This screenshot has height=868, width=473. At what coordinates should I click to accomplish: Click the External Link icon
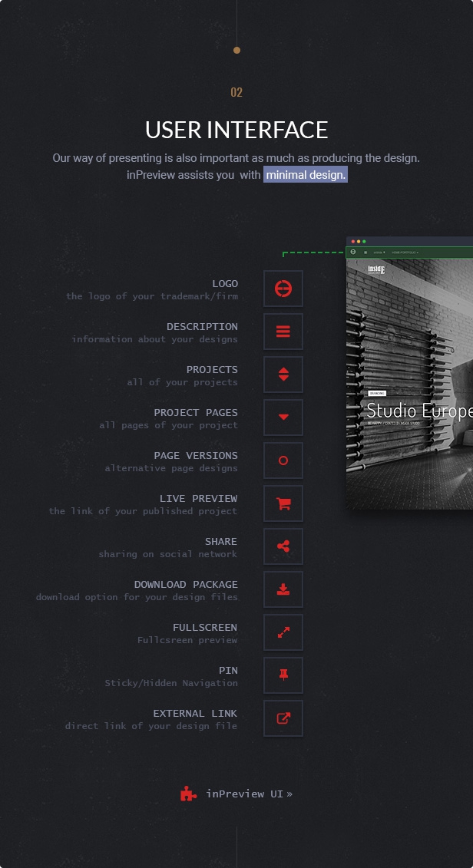[x=283, y=718]
